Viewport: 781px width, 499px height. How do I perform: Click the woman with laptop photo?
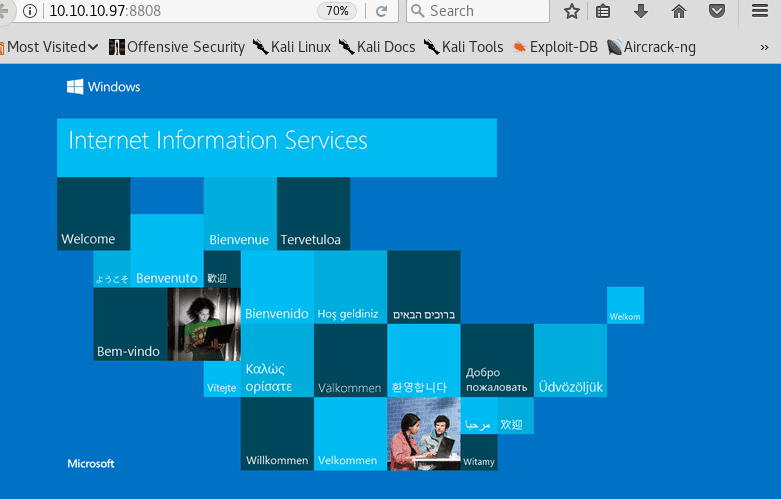204,324
